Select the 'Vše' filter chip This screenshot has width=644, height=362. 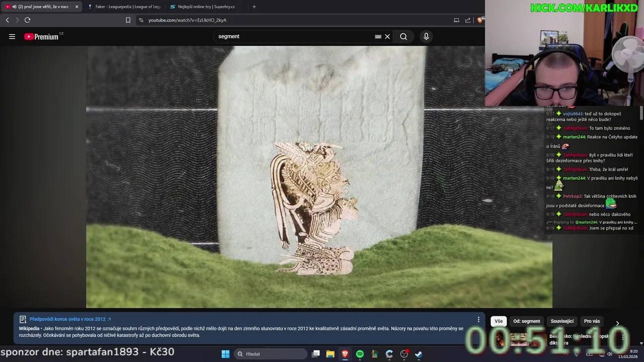click(498, 321)
